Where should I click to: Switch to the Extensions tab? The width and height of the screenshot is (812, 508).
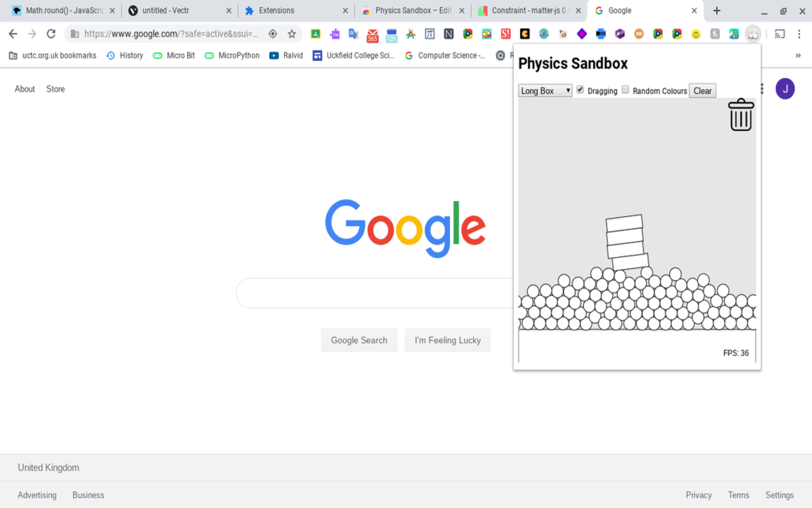(x=296, y=11)
